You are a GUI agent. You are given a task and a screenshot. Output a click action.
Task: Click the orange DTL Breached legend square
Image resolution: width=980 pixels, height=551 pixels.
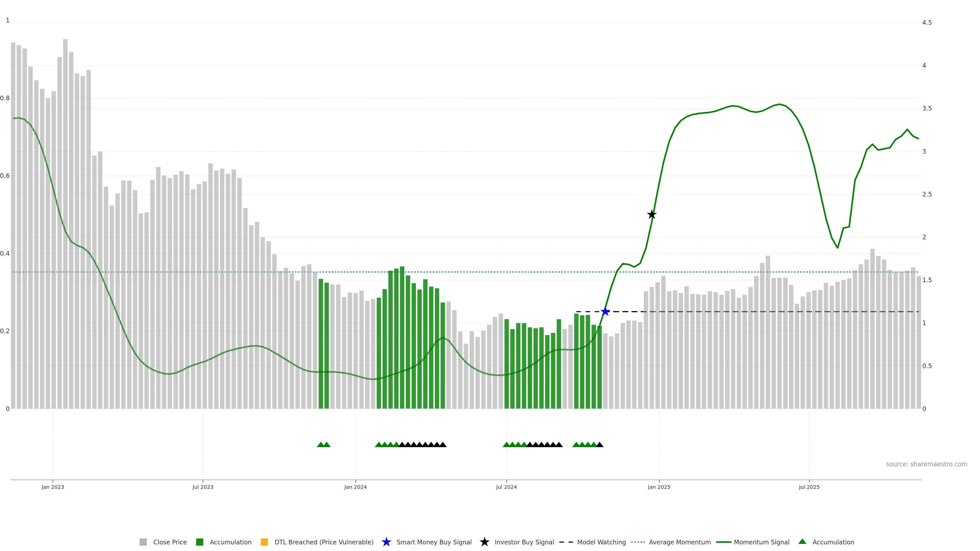coord(264,542)
